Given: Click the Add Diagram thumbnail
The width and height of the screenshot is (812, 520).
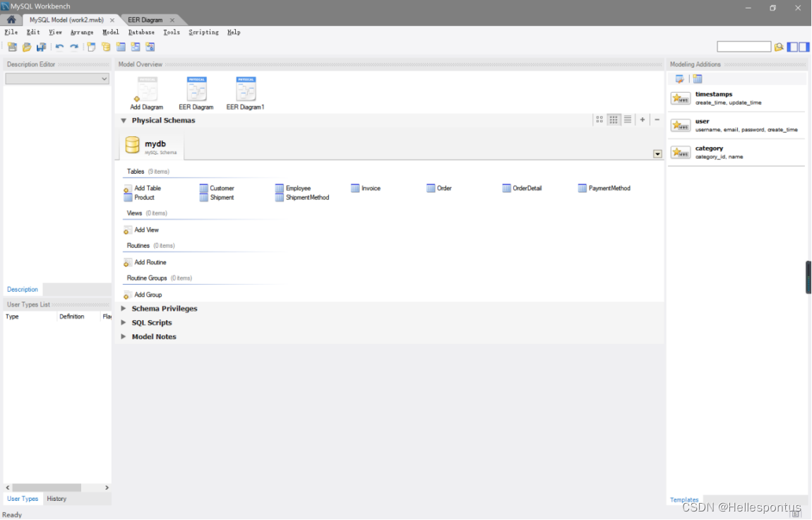Looking at the screenshot, I should tap(147, 93).
